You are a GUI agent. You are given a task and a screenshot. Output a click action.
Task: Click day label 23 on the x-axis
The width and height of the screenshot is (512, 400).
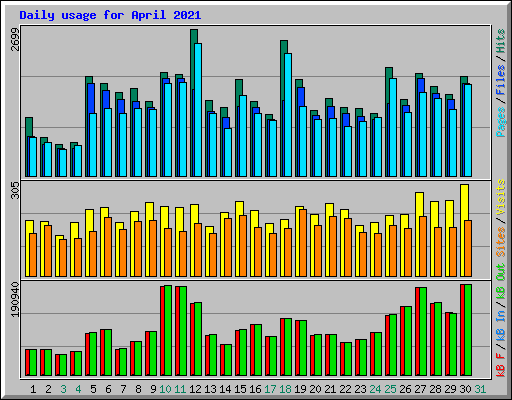(360, 389)
